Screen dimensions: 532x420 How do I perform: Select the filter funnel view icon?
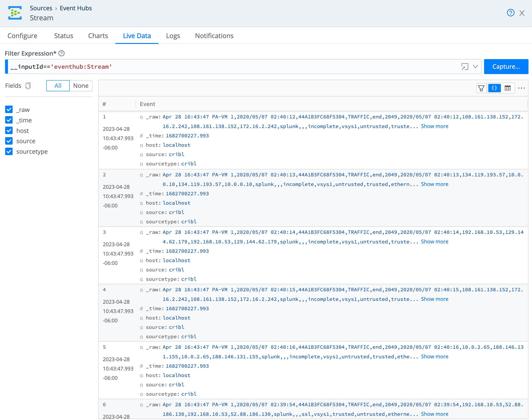482,88
